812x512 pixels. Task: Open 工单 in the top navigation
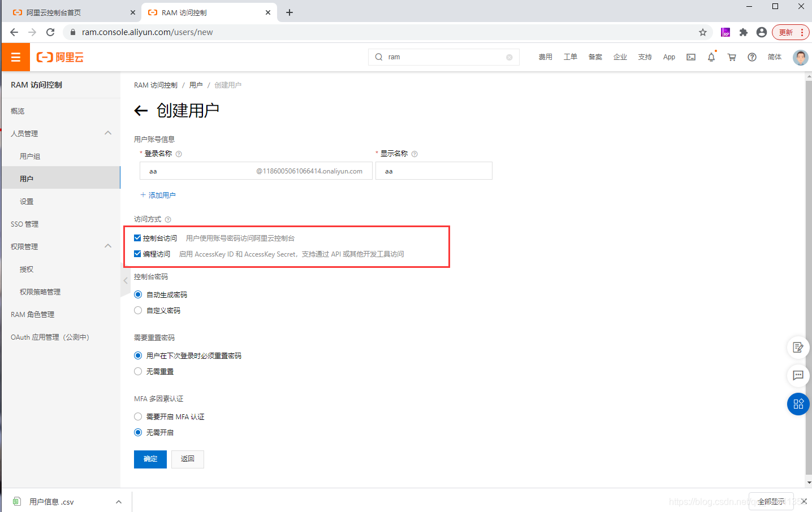coord(570,57)
